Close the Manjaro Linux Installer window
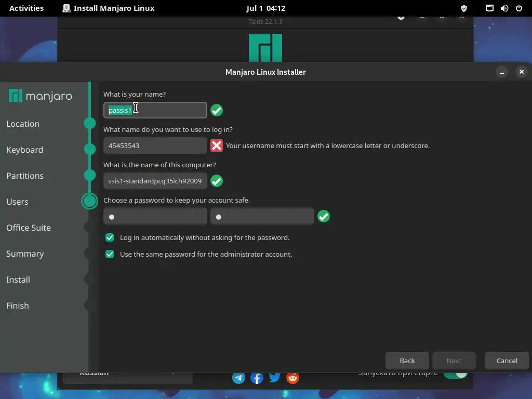The image size is (532, 399). (x=522, y=72)
